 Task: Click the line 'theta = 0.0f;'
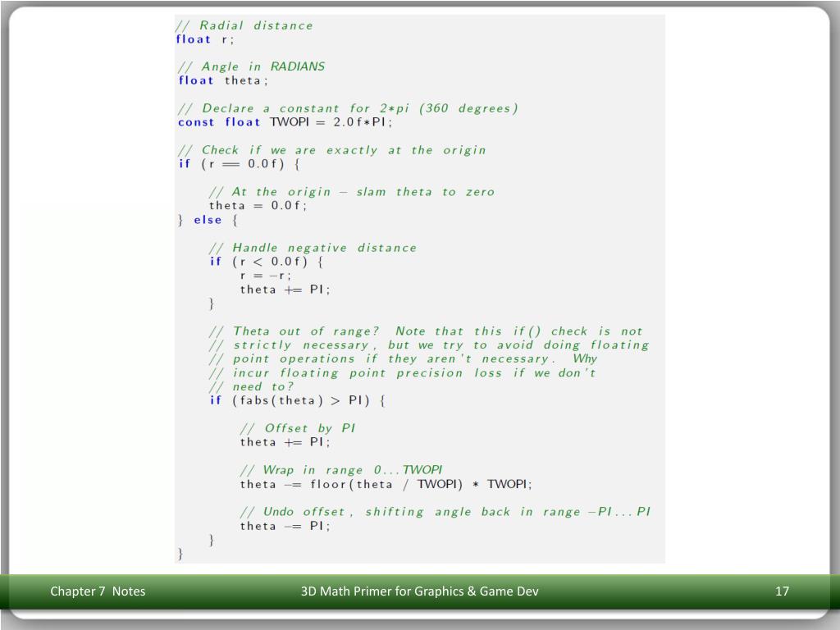(258, 206)
